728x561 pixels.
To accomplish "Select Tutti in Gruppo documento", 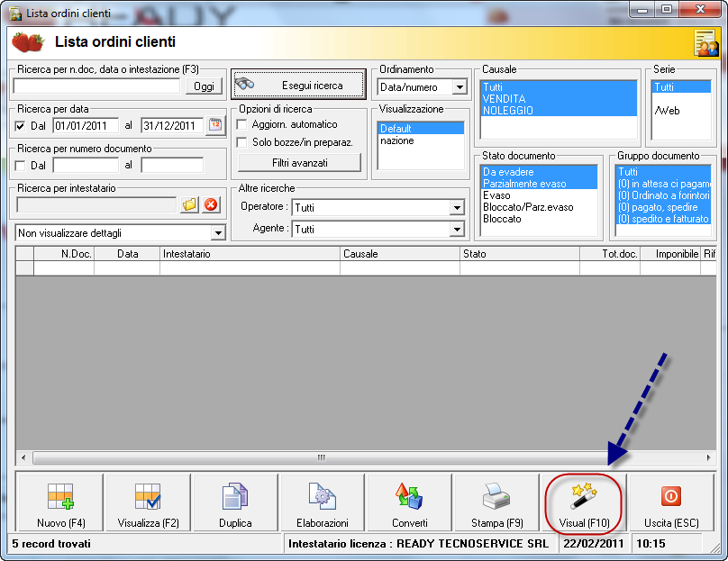I will click(663, 172).
